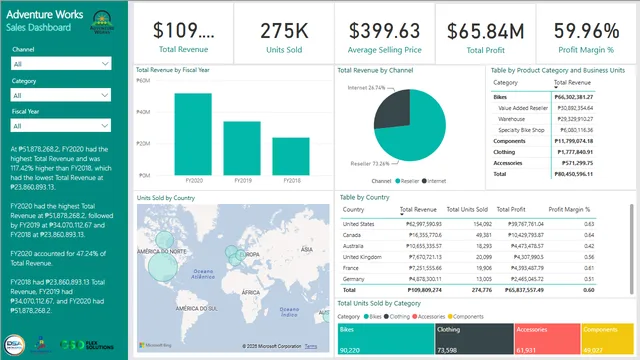Select the Warehouse row in category table

[543, 119]
